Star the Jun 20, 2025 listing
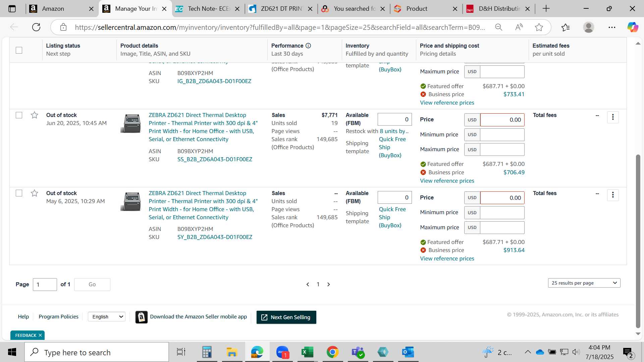This screenshot has height=362, width=644. (35, 115)
